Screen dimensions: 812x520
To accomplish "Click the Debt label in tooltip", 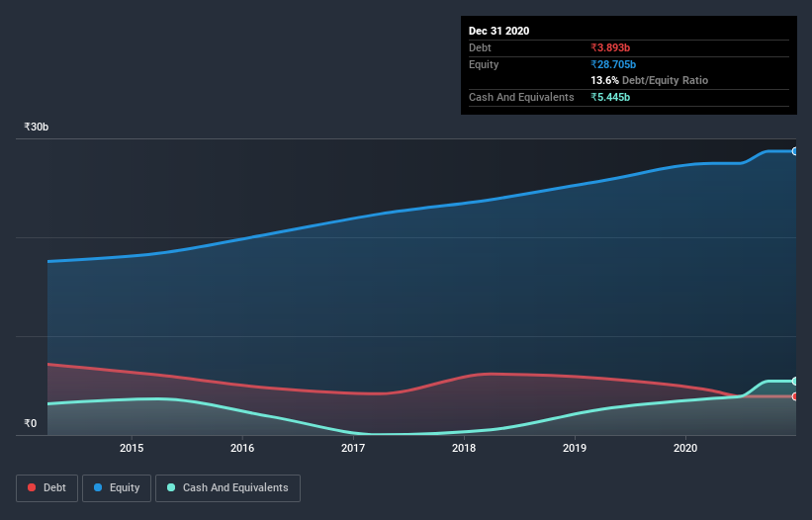I will tap(480, 47).
